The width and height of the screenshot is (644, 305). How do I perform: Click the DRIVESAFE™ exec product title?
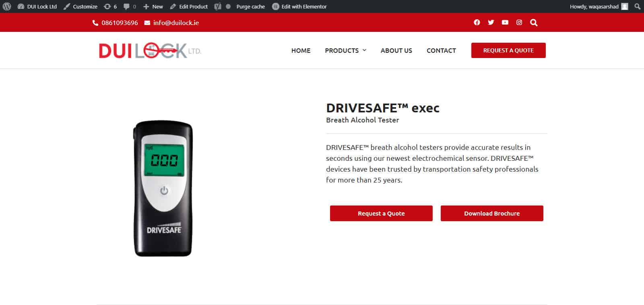point(382,108)
